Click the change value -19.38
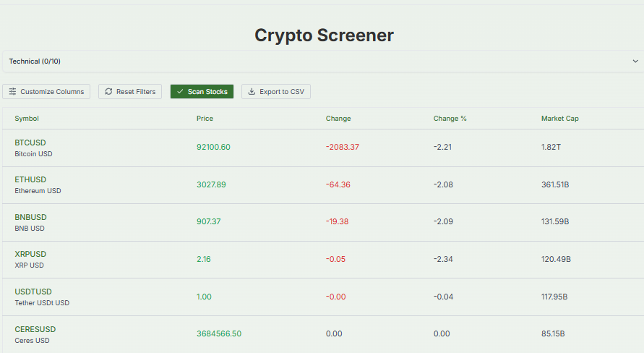644x353 pixels. [x=338, y=221]
